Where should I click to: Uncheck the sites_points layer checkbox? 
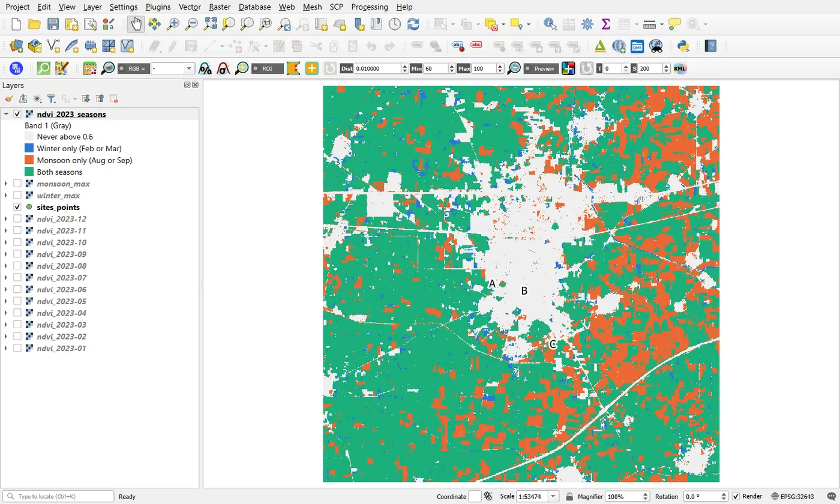[x=17, y=207]
